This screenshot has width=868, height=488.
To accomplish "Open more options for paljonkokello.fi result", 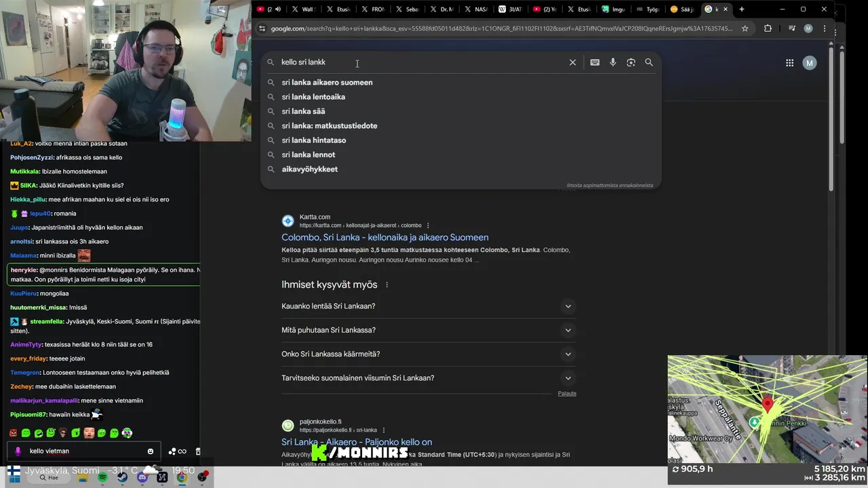I will 384,430.
